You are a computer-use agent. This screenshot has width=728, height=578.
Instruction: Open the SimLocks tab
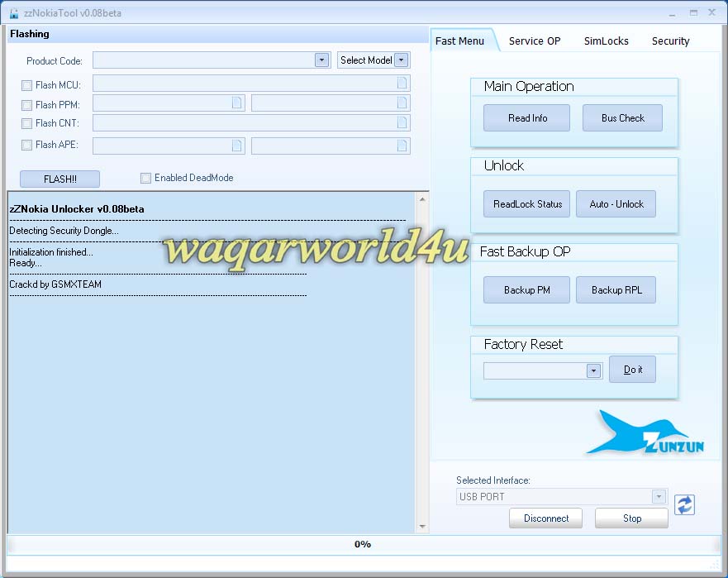[606, 40]
